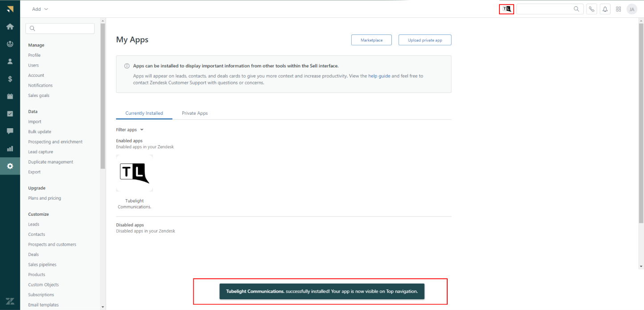This screenshot has height=310, width=644.
Task: Switch to the Private Apps tab
Action: point(195,113)
